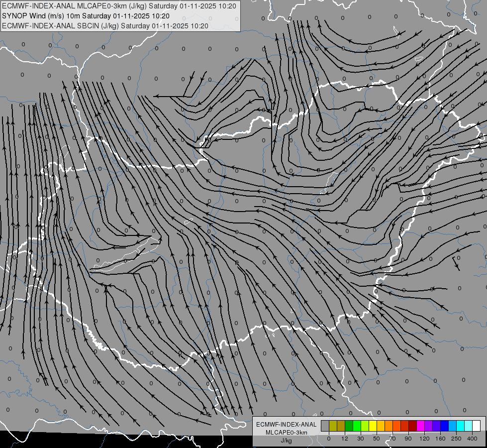Click the legend value 160

[440, 439]
